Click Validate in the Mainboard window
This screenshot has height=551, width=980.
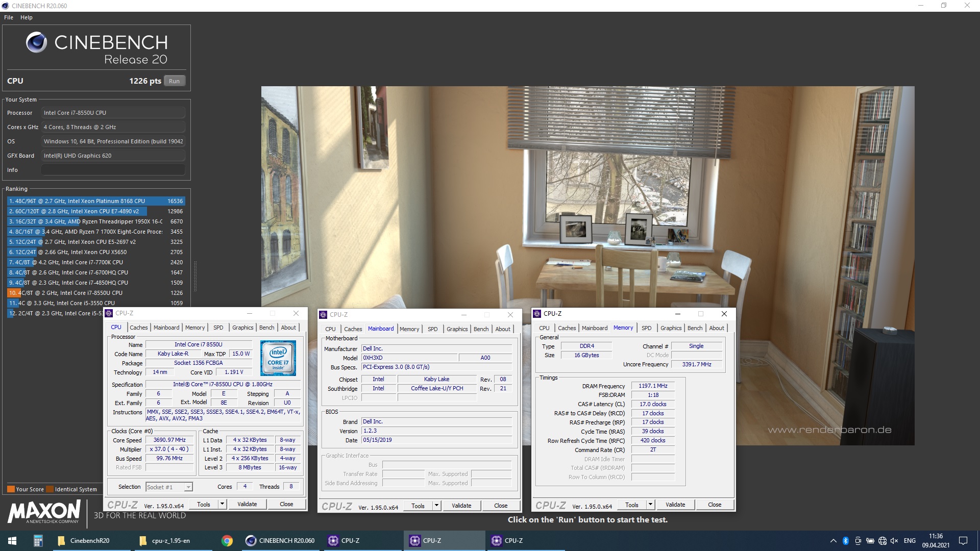point(461,506)
